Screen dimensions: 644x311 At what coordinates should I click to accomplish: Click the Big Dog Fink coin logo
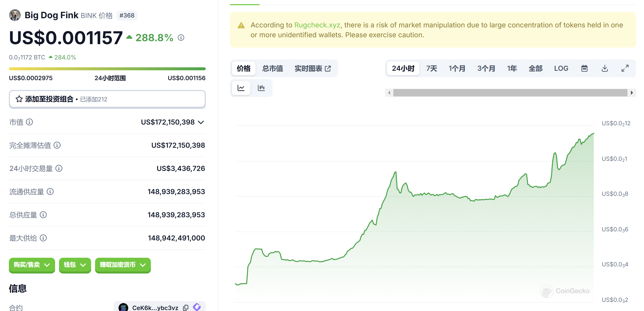click(x=15, y=15)
